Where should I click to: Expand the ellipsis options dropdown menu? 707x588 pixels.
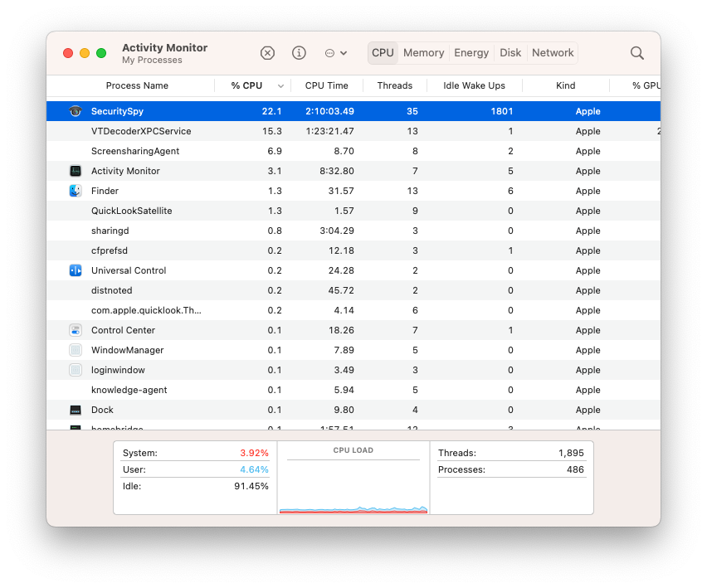[x=336, y=53]
